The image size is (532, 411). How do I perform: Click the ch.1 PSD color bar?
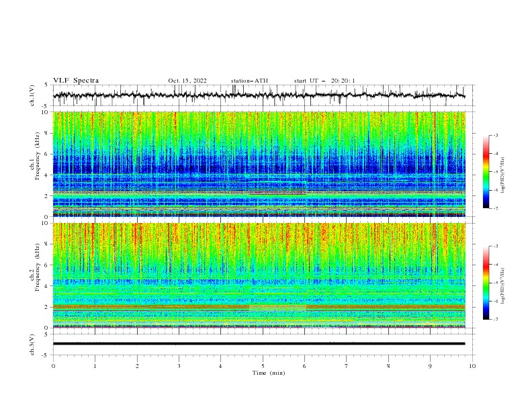pos(486,172)
